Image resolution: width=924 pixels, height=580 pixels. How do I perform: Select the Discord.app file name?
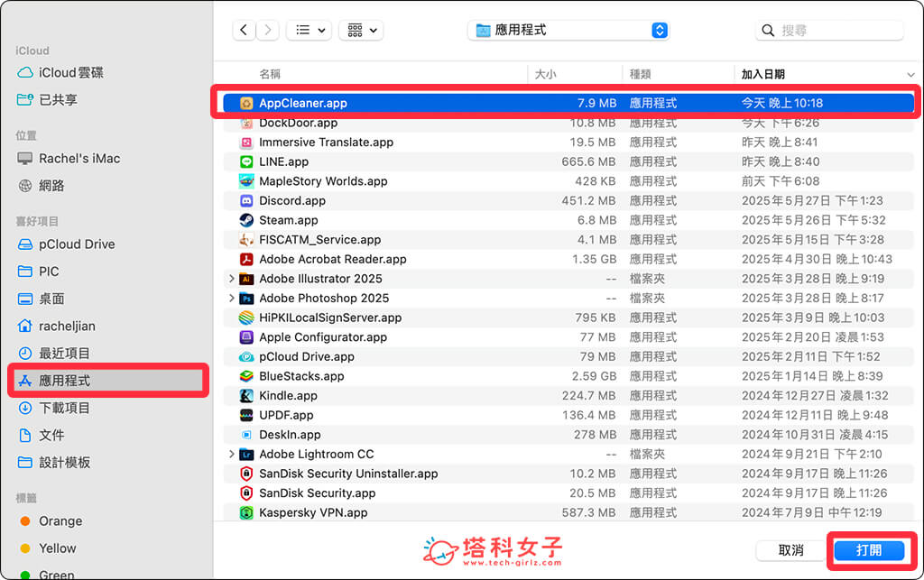pos(292,200)
